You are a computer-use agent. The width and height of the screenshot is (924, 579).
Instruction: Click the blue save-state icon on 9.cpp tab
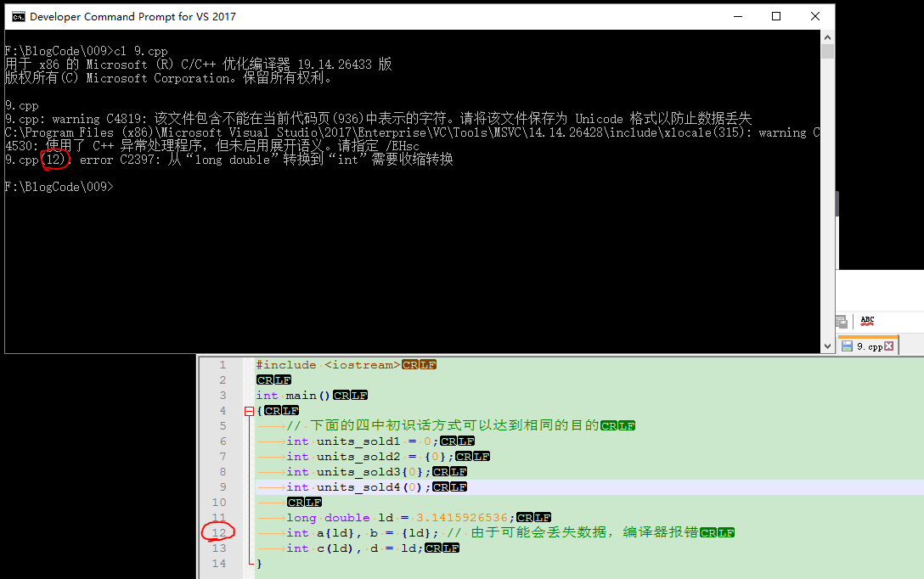click(847, 346)
